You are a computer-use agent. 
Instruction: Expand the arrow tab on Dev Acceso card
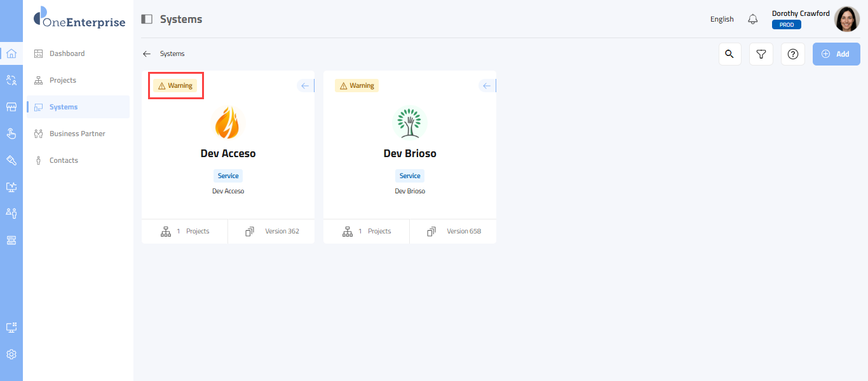pos(306,86)
